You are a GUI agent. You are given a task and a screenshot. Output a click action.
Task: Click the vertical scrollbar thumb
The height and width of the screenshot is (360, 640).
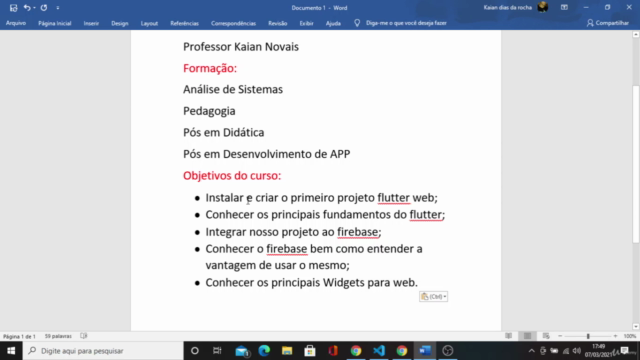pos(636,164)
